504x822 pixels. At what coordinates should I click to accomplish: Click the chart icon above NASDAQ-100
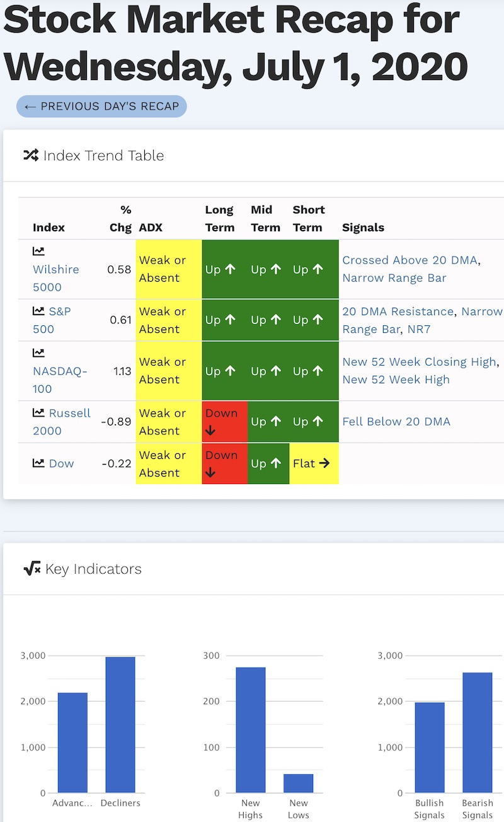tap(38, 353)
